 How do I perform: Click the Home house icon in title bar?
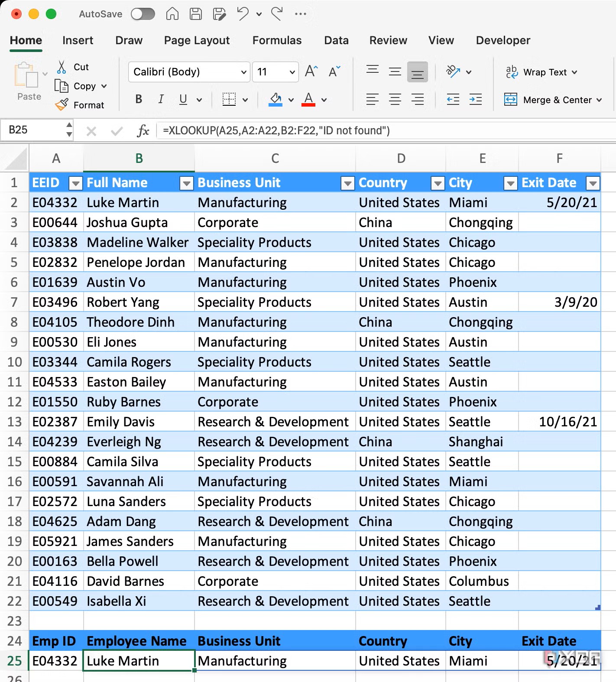click(x=172, y=14)
